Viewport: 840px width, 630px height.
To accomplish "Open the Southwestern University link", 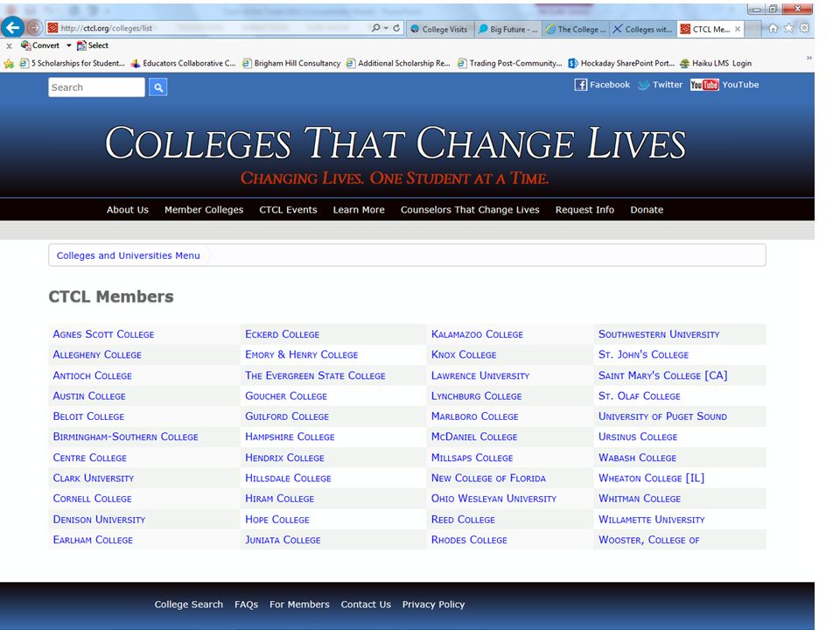I will tap(659, 334).
